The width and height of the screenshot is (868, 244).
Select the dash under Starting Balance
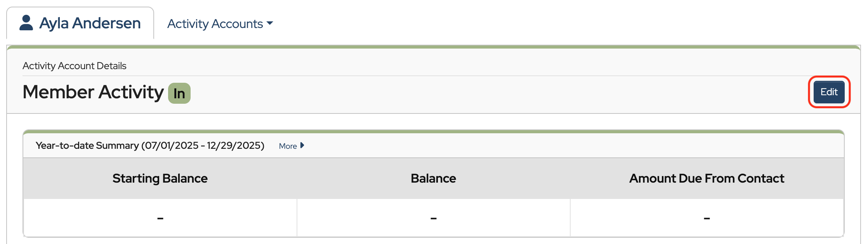tap(160, 218)
